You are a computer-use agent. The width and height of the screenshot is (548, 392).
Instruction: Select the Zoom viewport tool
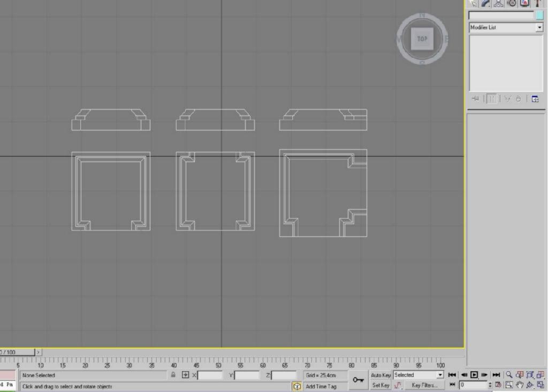509,375
